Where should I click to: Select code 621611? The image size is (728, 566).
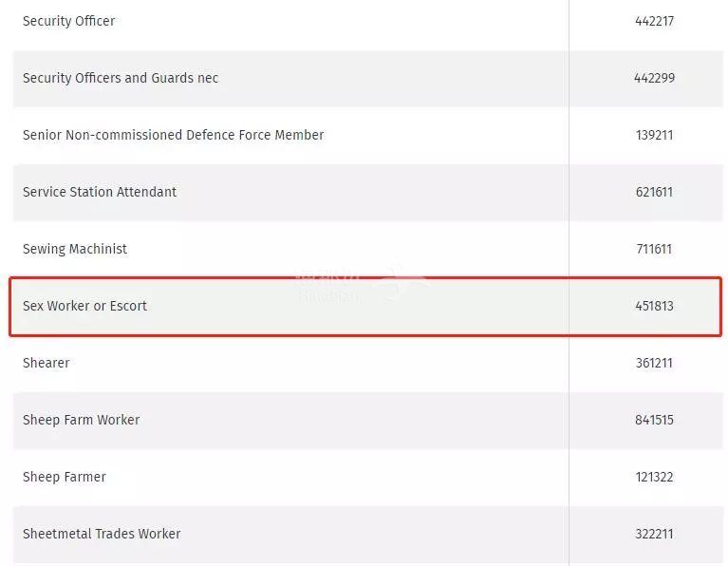coord(654,192)
